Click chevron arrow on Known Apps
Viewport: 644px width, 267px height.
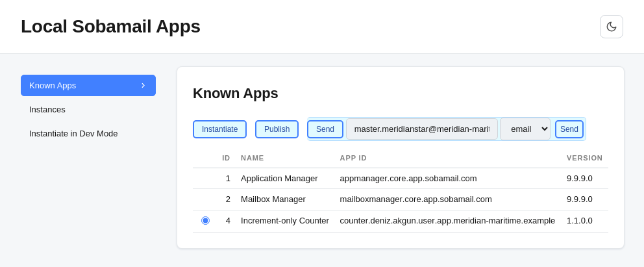pos(143,86)
